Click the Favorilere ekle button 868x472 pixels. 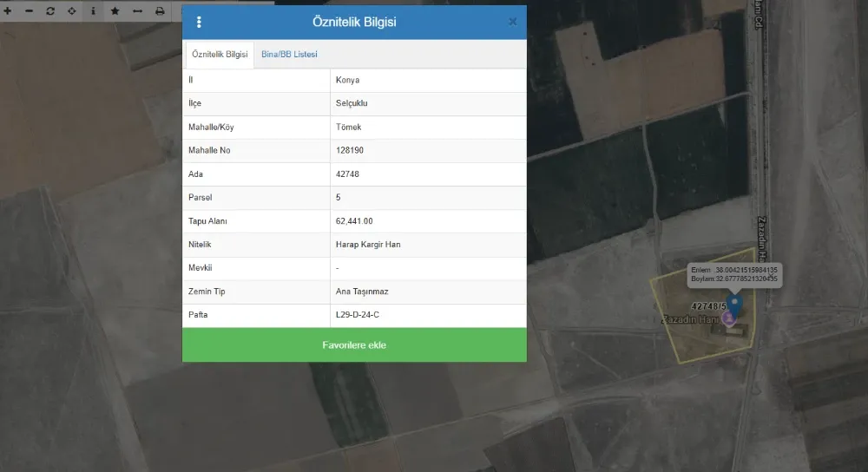point(354,344)
